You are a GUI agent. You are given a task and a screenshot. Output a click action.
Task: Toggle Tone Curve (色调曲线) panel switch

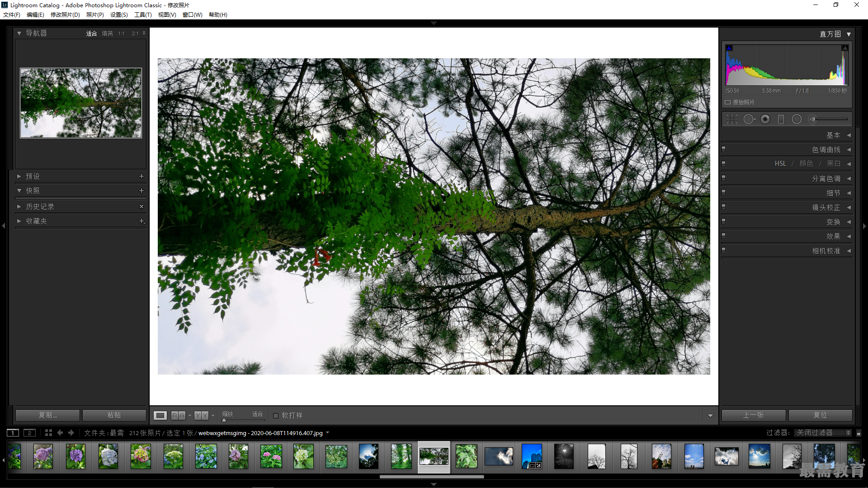click(724, 149)
